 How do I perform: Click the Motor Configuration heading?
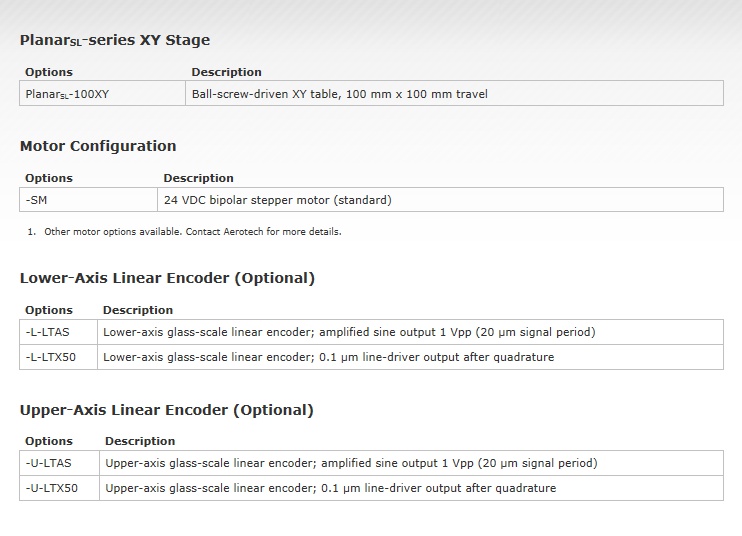98,146
